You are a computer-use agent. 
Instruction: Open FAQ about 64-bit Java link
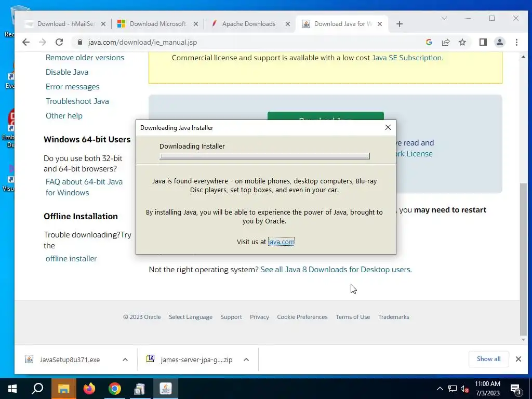(84, 187)
